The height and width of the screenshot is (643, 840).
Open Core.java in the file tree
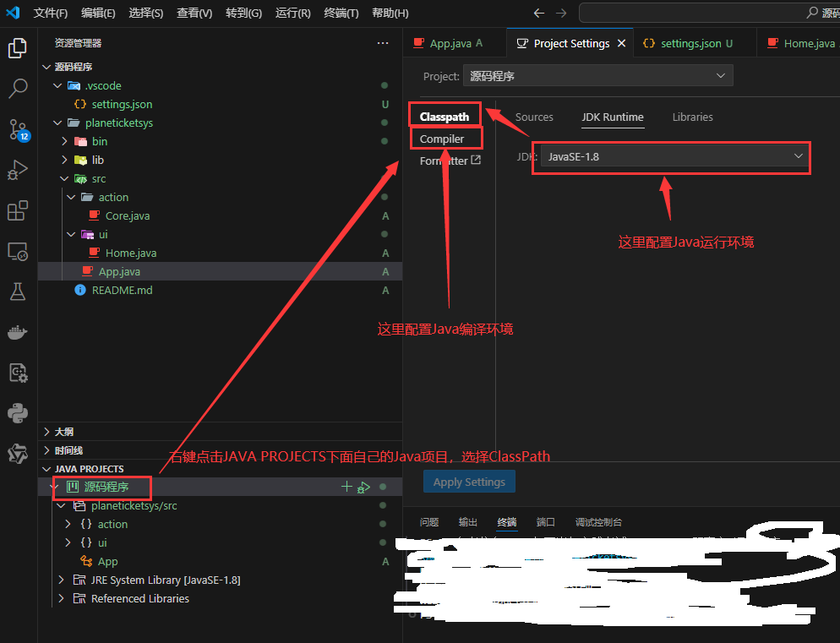(128, 215)
